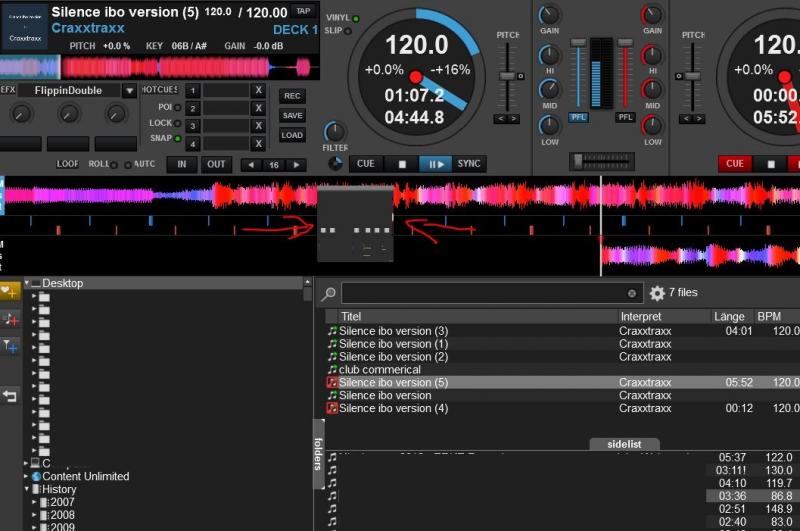Delete hotcue 3 with its X button

[x=259, y=125]
